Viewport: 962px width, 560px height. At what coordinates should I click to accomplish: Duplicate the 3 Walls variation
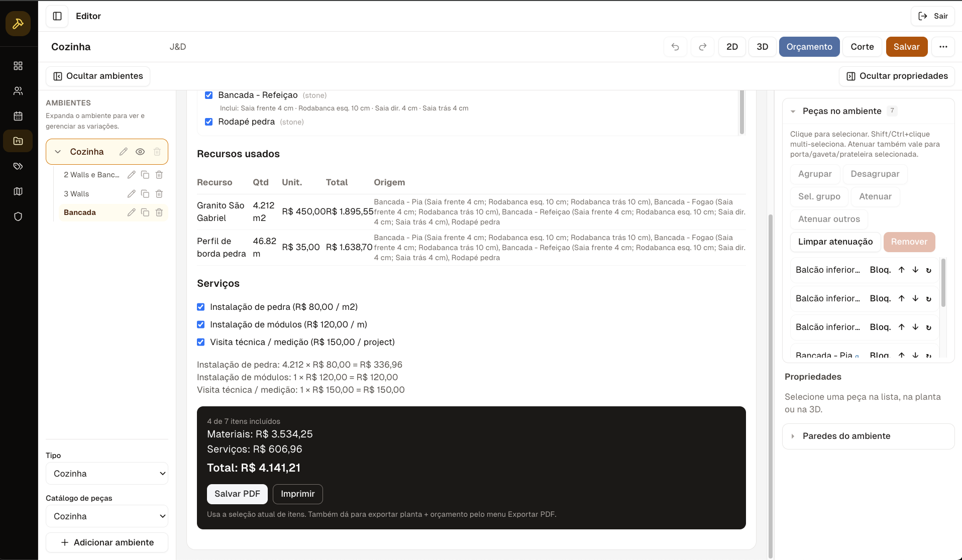coord(145,194)
